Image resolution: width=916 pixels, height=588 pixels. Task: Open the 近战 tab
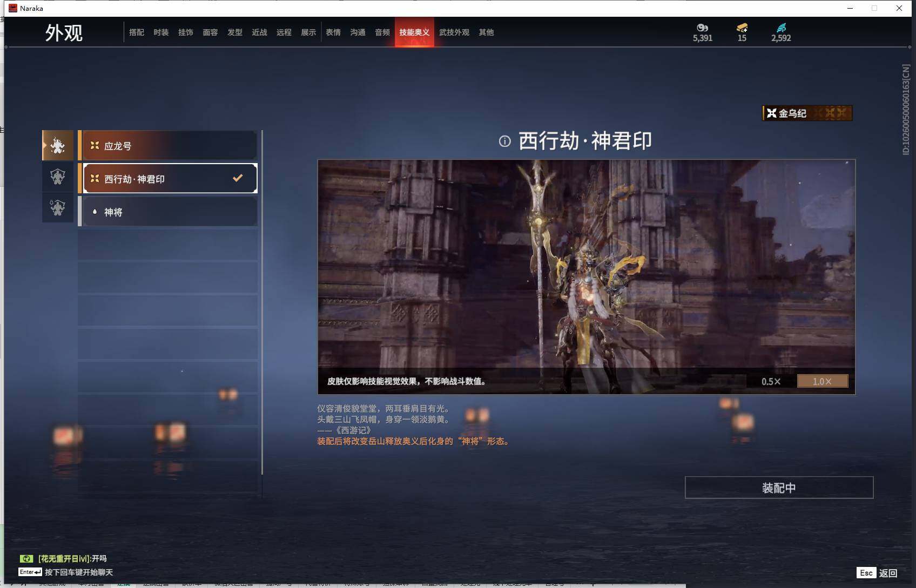coord(259,32)
